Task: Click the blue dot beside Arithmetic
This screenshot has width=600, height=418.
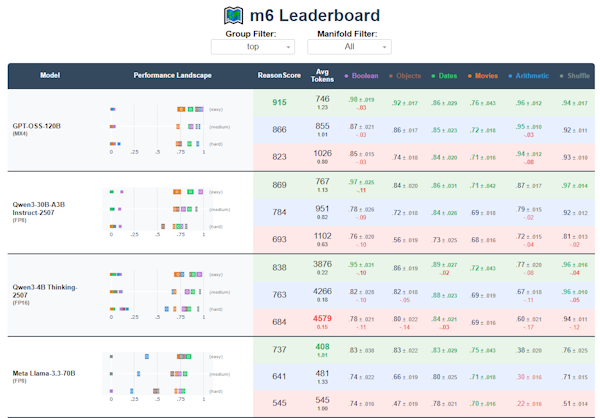Action: pos(510,76)
